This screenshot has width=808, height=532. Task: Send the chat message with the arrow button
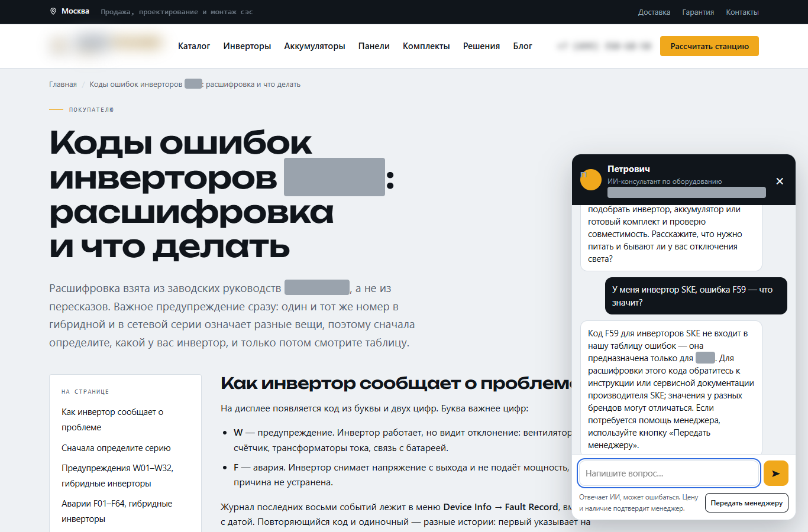pos(776,473)
